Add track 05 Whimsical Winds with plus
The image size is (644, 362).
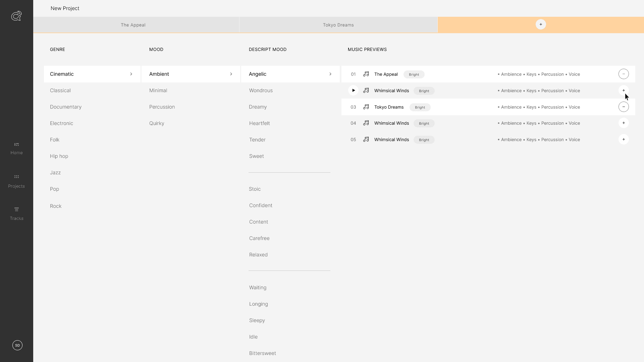click(624, 139)
